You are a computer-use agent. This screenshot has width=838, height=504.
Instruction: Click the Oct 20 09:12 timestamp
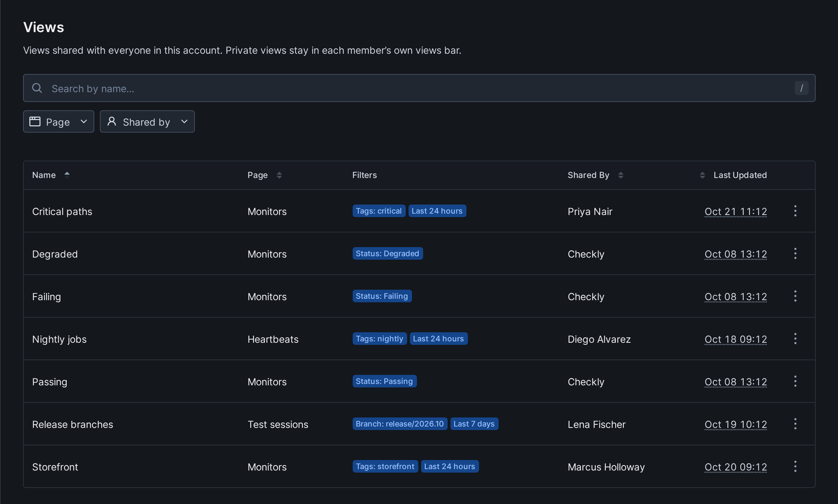[x=736, y=467]
